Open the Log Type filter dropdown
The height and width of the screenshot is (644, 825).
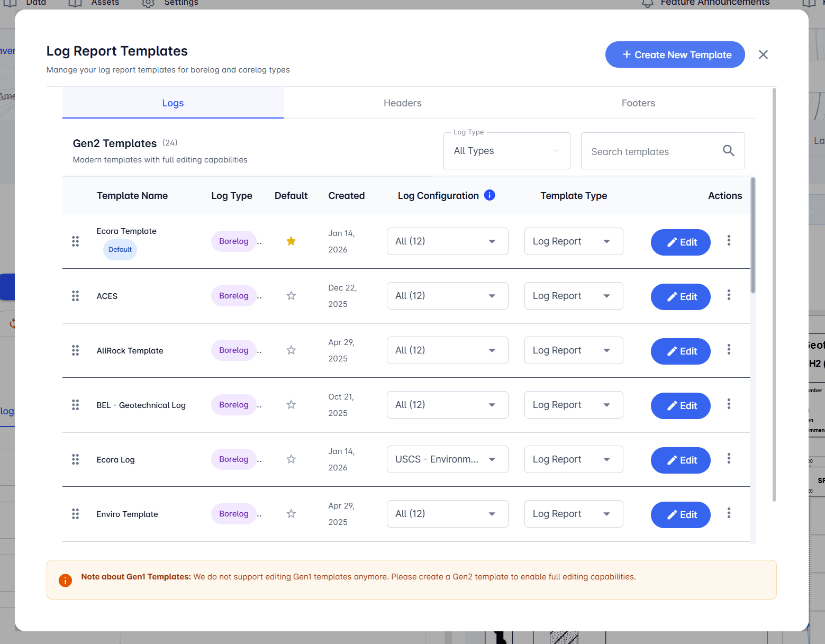(506, 151)
